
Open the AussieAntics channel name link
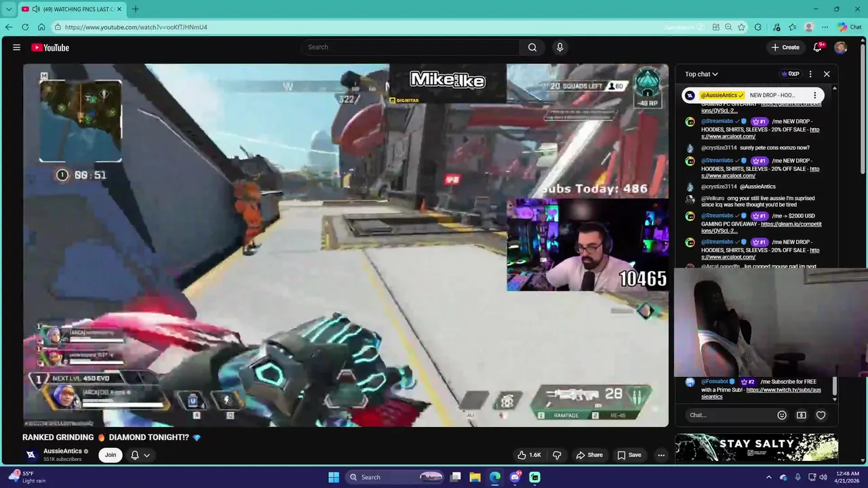pyautogui.click(x=62, y=451)
